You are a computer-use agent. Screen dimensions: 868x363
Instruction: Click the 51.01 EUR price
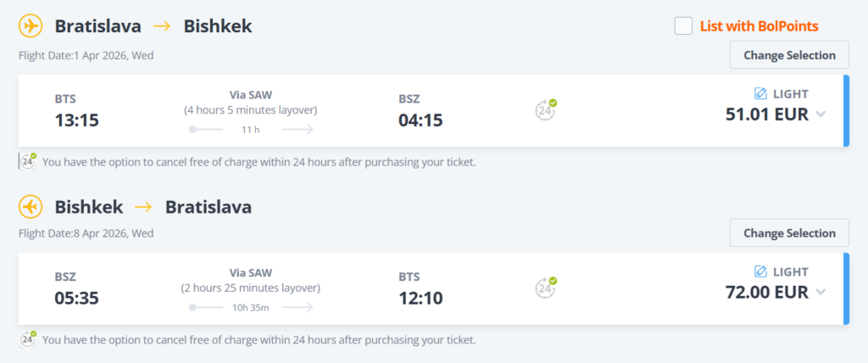click(x=766, y=114)
